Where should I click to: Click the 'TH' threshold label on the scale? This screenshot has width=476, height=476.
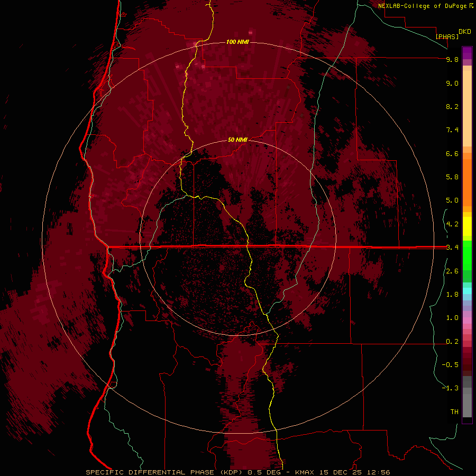click(x=454, y=412)
